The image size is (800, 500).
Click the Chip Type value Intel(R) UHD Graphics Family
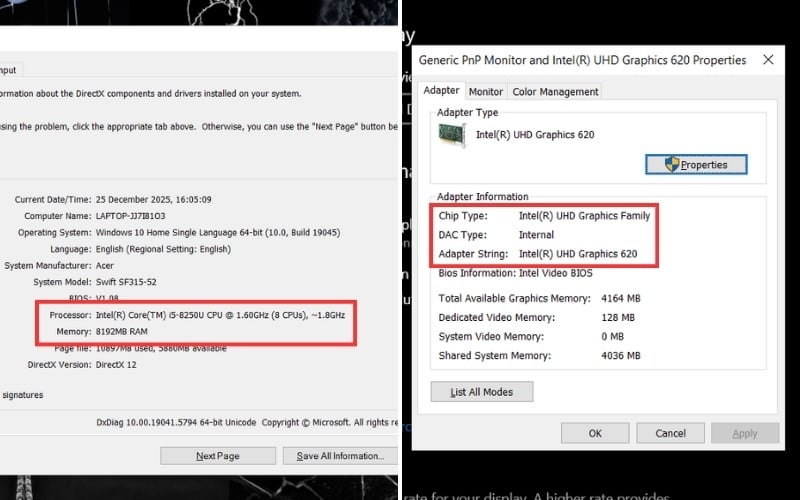coord(584,216)
